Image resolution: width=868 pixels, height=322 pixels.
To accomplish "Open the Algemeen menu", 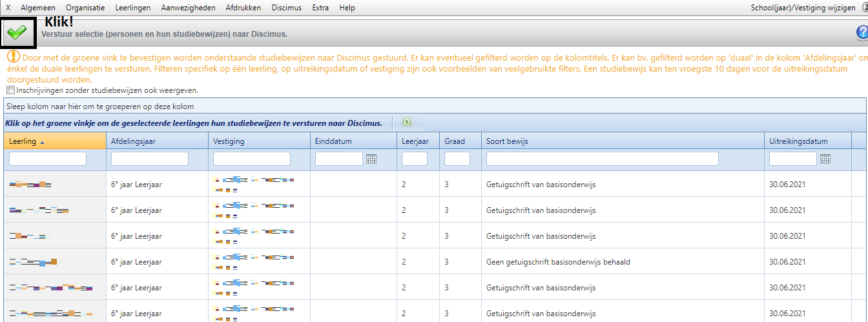I will tap(38, 8).
